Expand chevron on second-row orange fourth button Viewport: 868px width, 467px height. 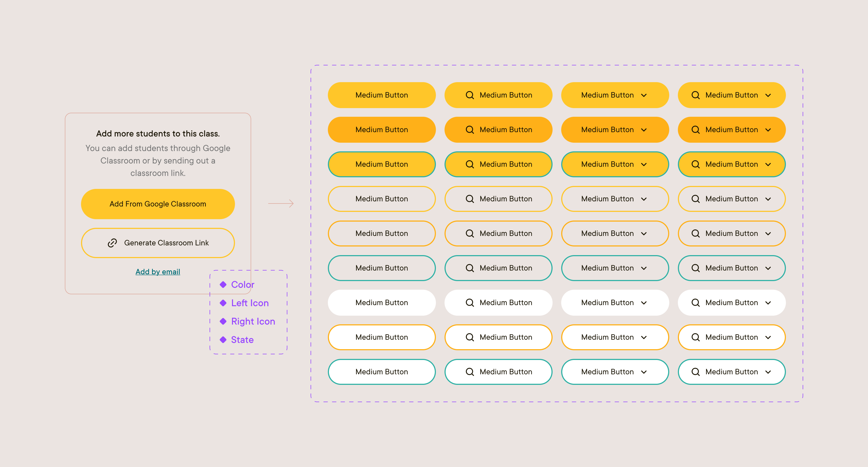tap(768, 130)
